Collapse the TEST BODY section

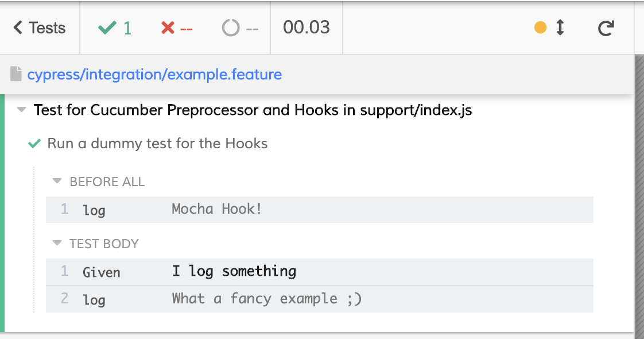click(x=57, y=243)
